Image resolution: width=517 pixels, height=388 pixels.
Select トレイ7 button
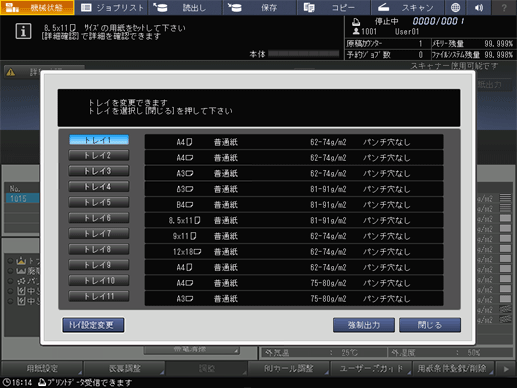pos(99,234)
